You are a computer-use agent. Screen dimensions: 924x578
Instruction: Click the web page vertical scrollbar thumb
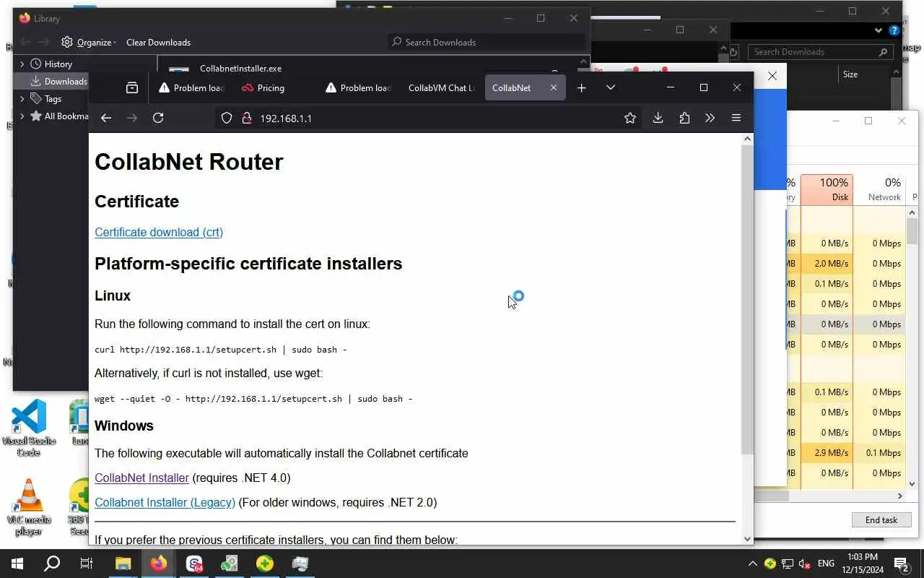pos(747,300)
